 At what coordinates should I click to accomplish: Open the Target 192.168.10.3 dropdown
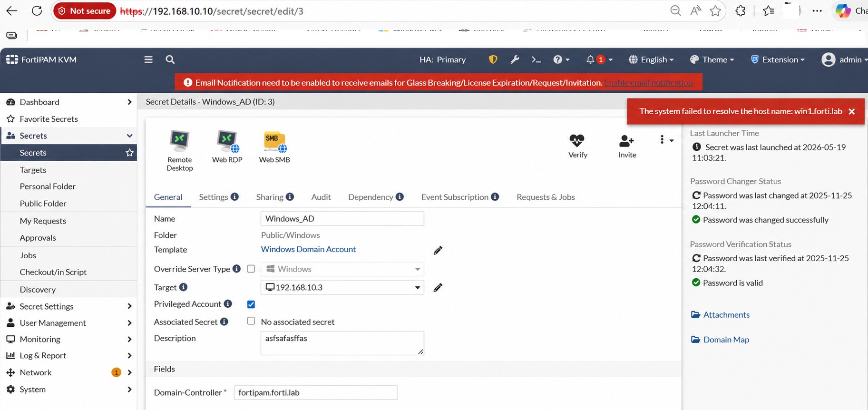click(342, 287)
